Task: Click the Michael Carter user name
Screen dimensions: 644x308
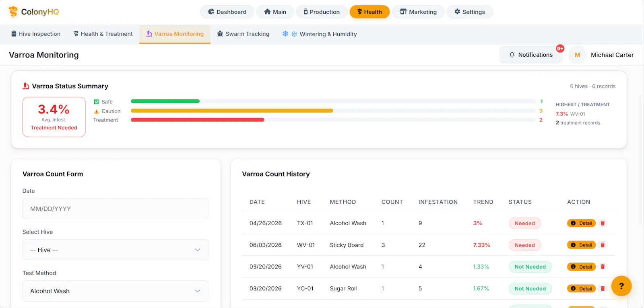Action: 612,55
